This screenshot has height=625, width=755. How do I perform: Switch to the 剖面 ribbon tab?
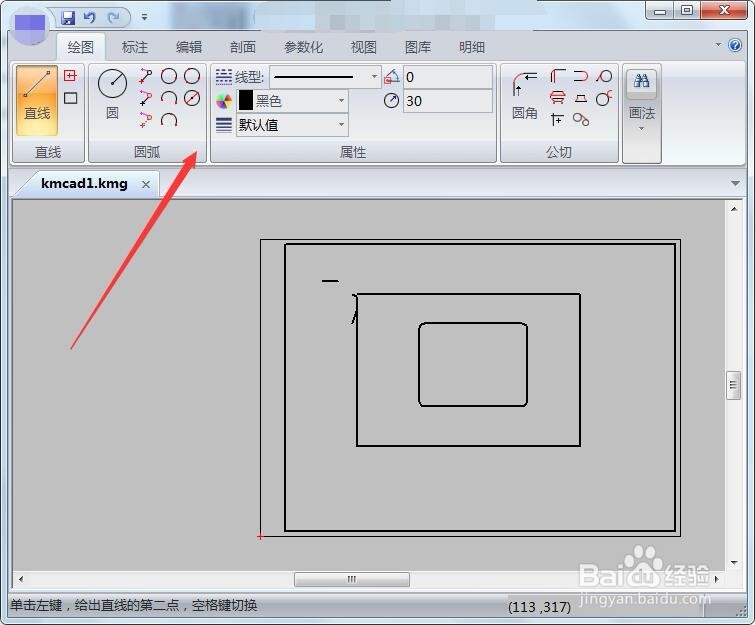[x=243, y=47]
